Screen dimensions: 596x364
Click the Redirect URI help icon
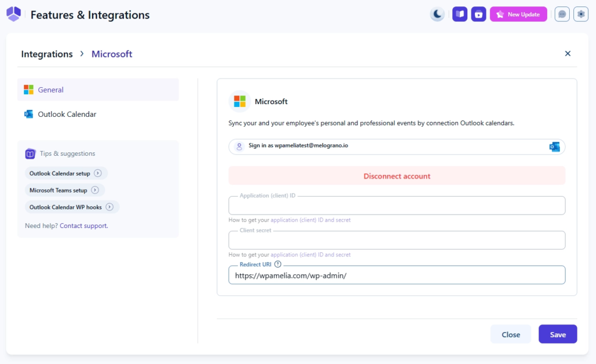click(278, 264)
